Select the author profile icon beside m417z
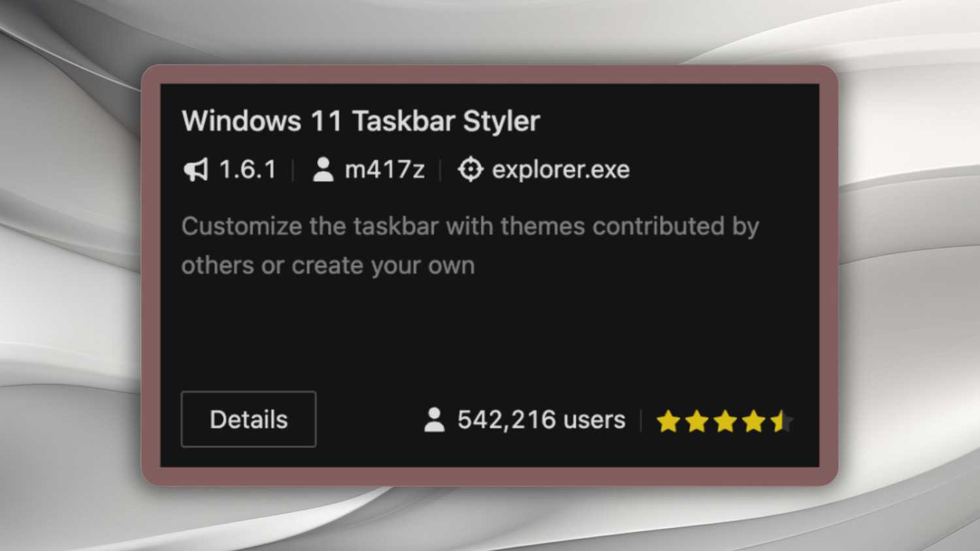 point(323,170)
